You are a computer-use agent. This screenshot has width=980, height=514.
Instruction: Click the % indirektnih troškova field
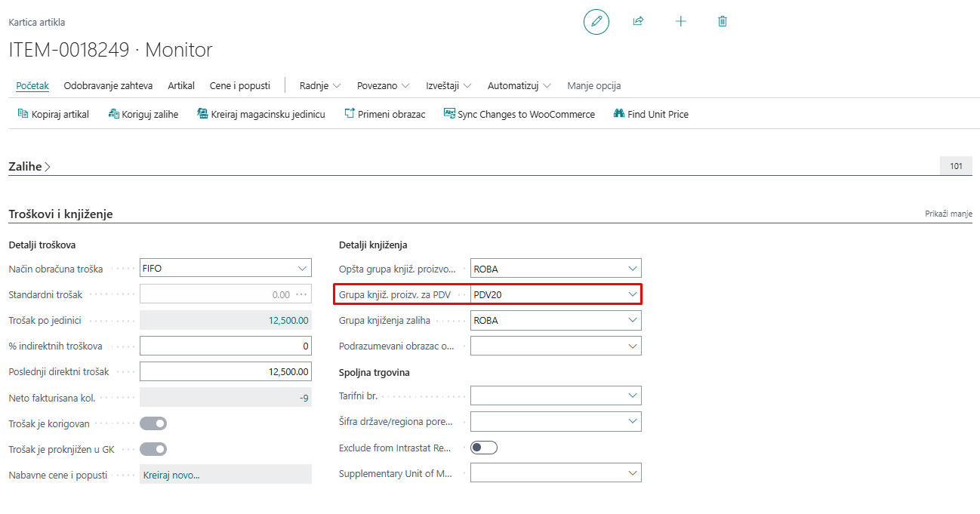click(x=225, y=346)
